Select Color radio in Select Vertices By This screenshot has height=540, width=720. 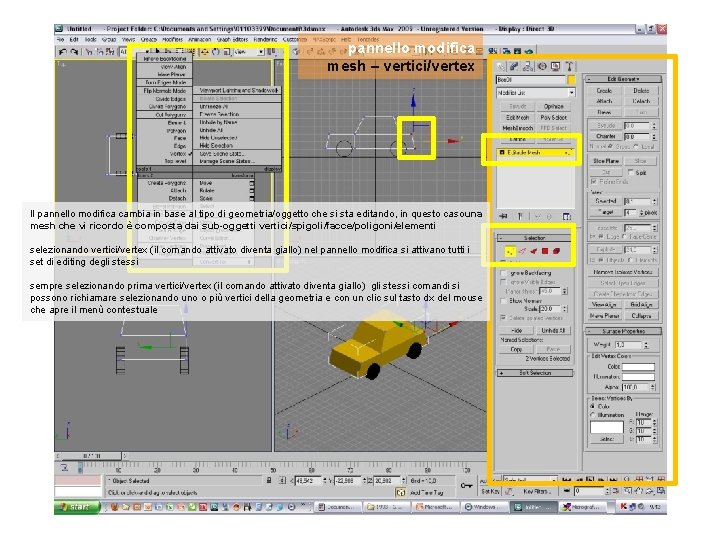coord(593,406)
